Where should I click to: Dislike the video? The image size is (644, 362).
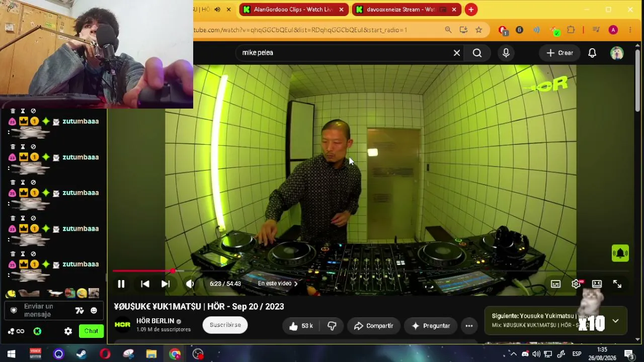[332, 326]
